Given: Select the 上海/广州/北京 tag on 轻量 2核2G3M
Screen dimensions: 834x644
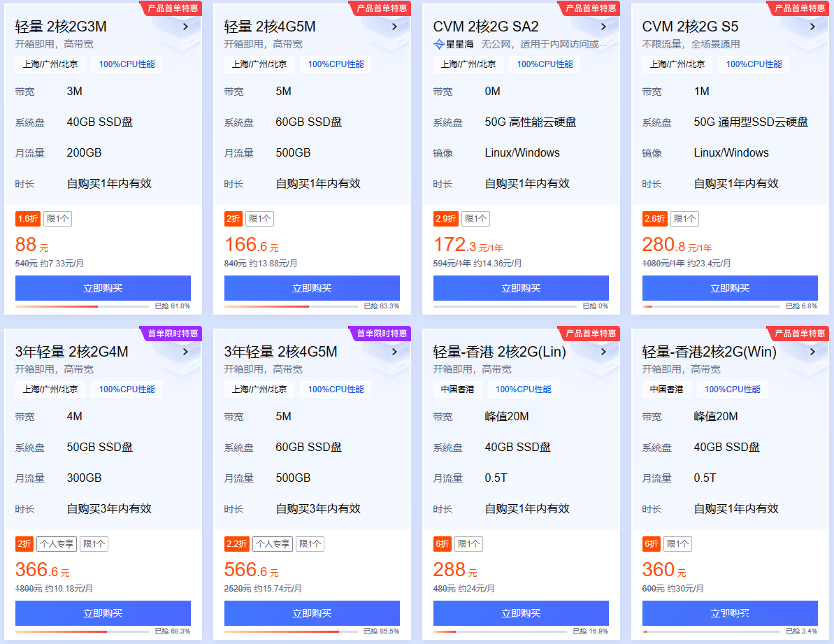Looking at the screenshot, I should click(50, 64).
